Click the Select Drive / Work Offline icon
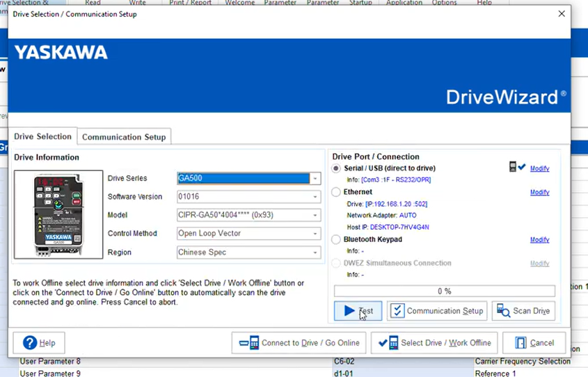Screen dimensions: 588x377 pos(388,343)
